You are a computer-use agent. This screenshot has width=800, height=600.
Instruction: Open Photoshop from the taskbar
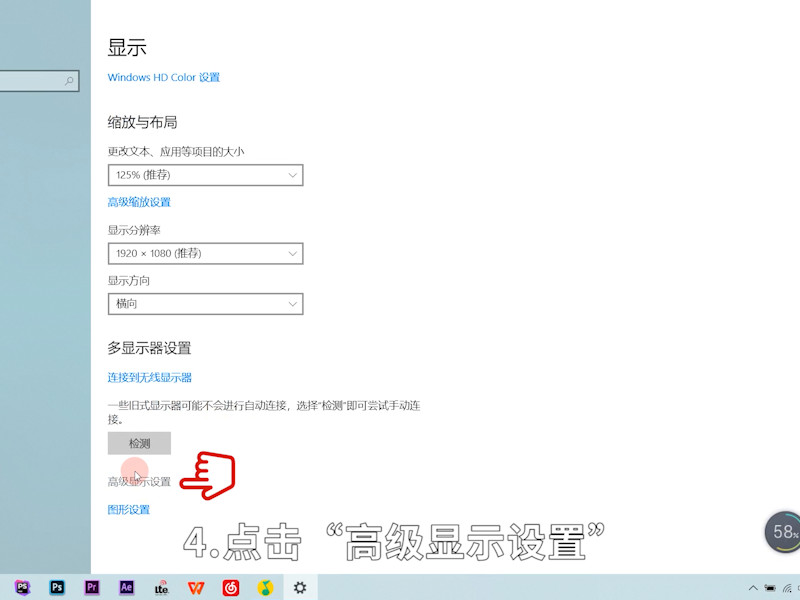tap(56, 588)
